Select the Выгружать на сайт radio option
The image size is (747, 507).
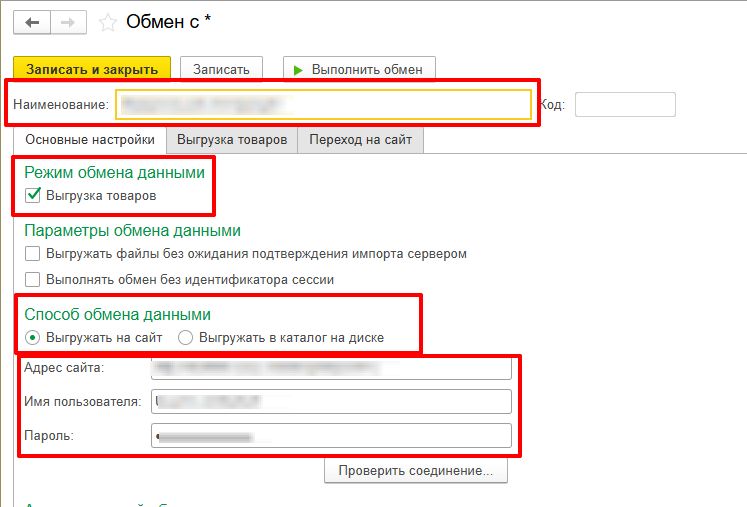[33, 338]
